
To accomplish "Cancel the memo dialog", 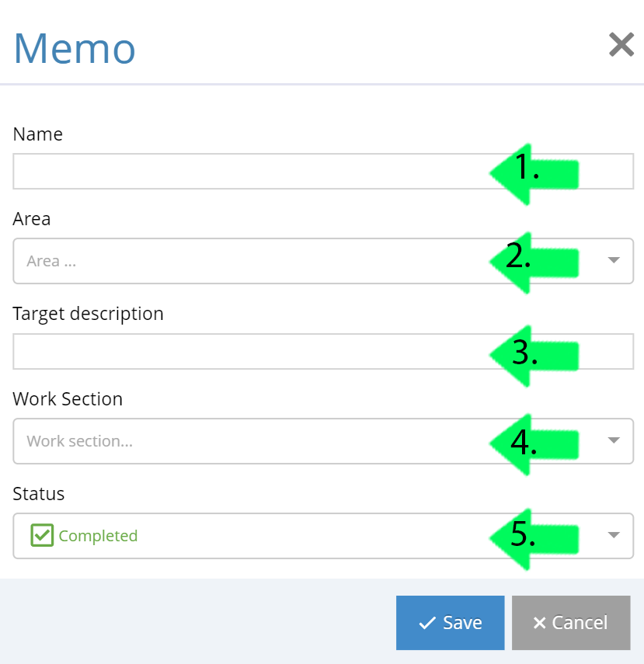I will [571, 623].
